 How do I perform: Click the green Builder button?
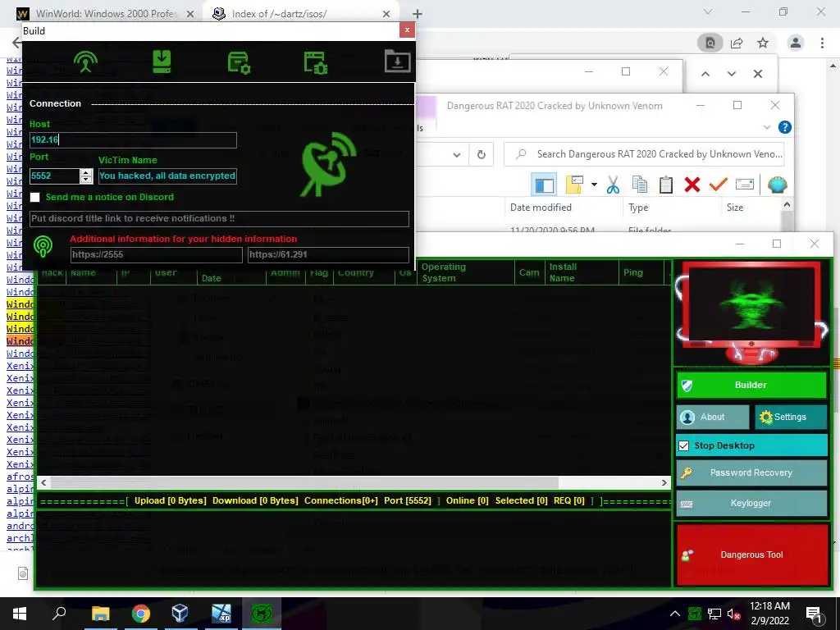751,386
